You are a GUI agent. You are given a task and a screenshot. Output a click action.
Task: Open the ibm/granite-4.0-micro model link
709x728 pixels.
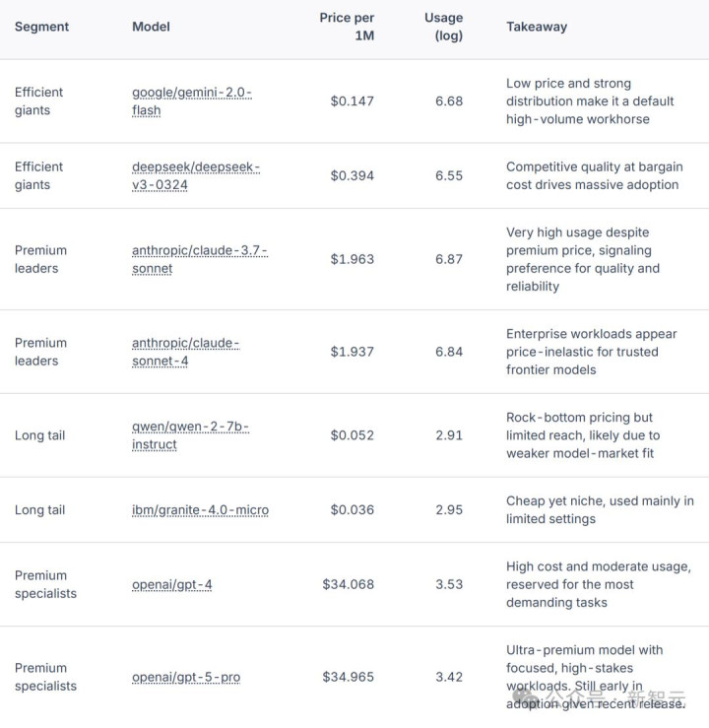(x=200, y=510)
